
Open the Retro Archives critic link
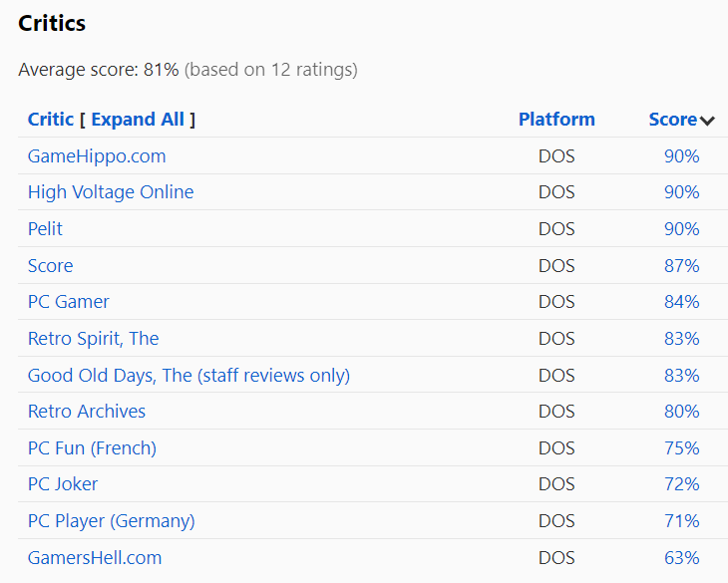86,412
